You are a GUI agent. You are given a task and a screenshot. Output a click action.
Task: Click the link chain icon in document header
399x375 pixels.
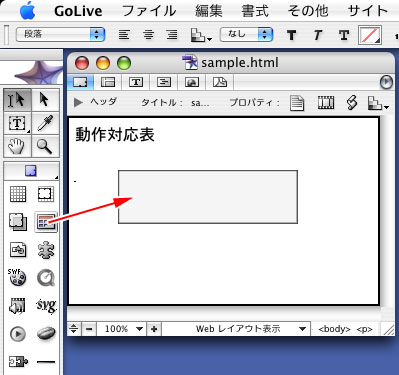[x=352, y=103]
